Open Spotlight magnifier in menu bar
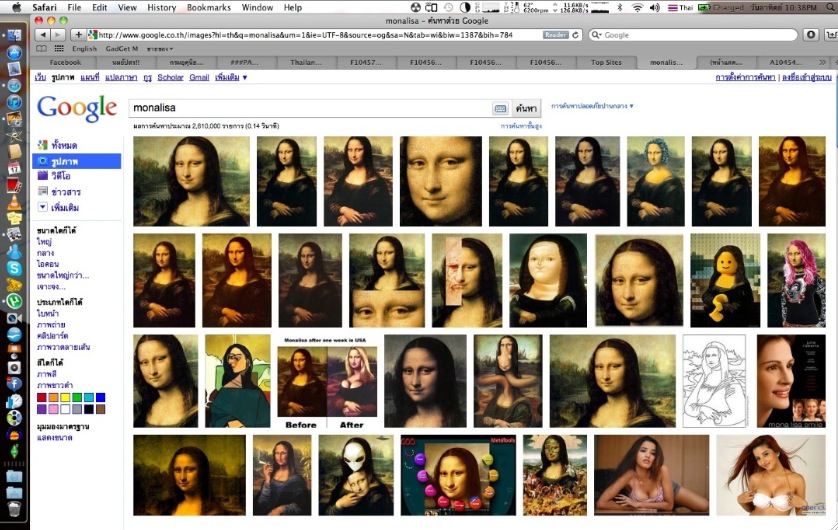This screenshot has height=530, width=838. pos(831,7)
